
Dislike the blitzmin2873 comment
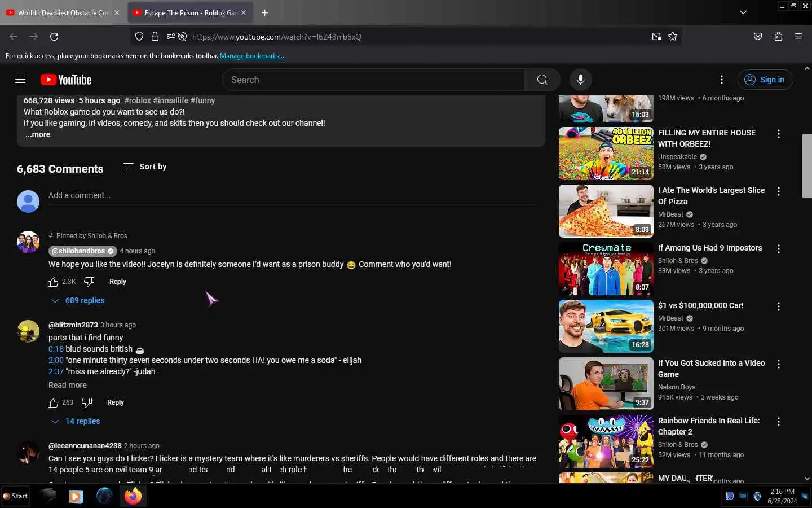(87, 402)
